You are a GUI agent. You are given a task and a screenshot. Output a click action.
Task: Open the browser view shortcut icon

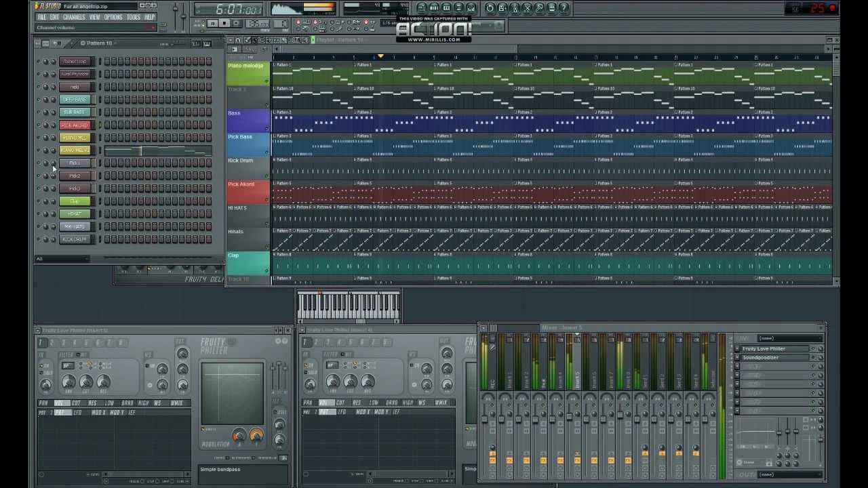pyautogui.click(x=458, y=7)
